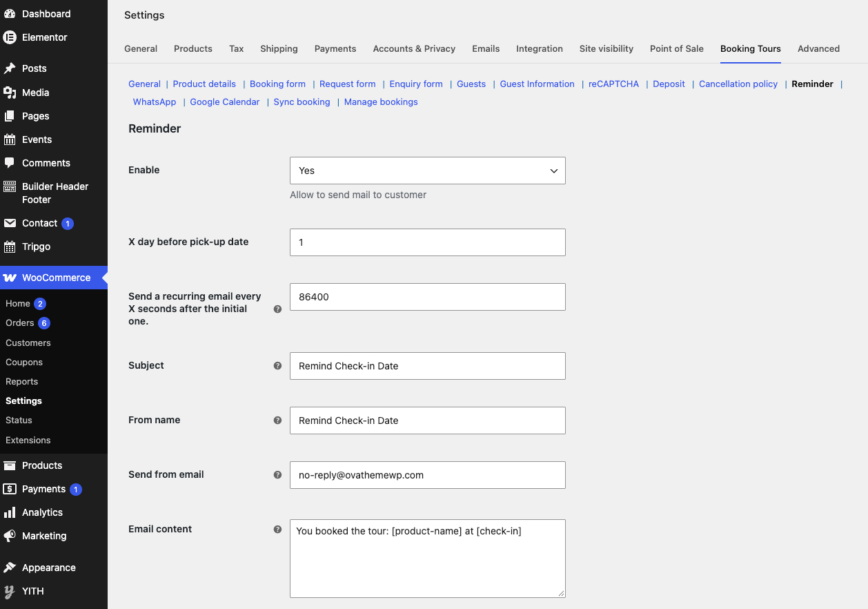This screenshot has width=868, height=609.
Task: Open the Site visibility tab
Action: pyautogui.click(x=606, y=49)
